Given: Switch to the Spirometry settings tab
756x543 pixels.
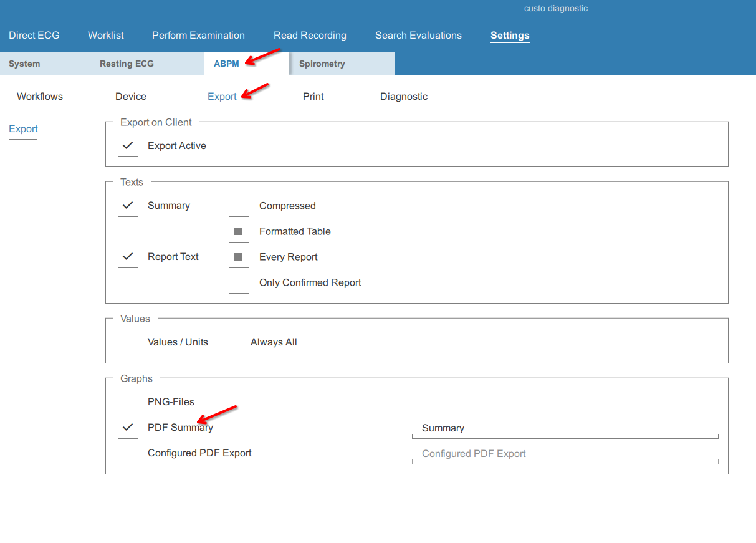Looking at the screenshot, I should [x=322, y=64].
